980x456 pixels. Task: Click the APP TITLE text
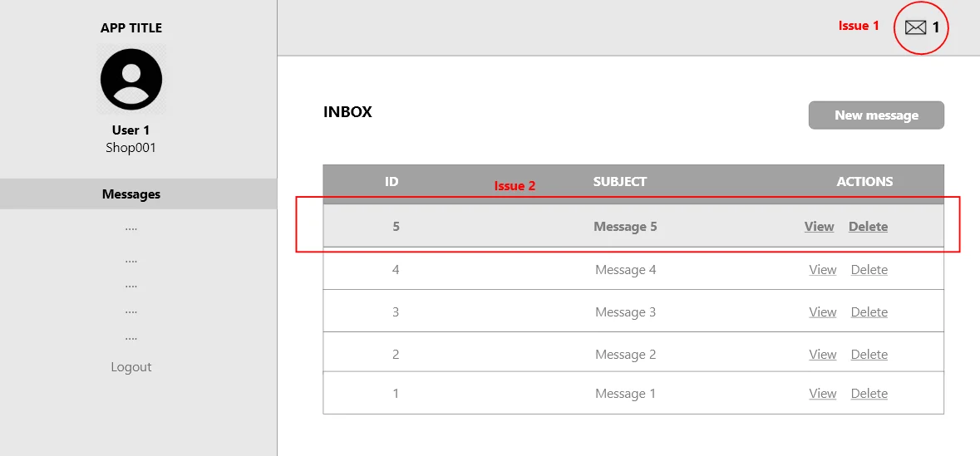pos(131,28)
